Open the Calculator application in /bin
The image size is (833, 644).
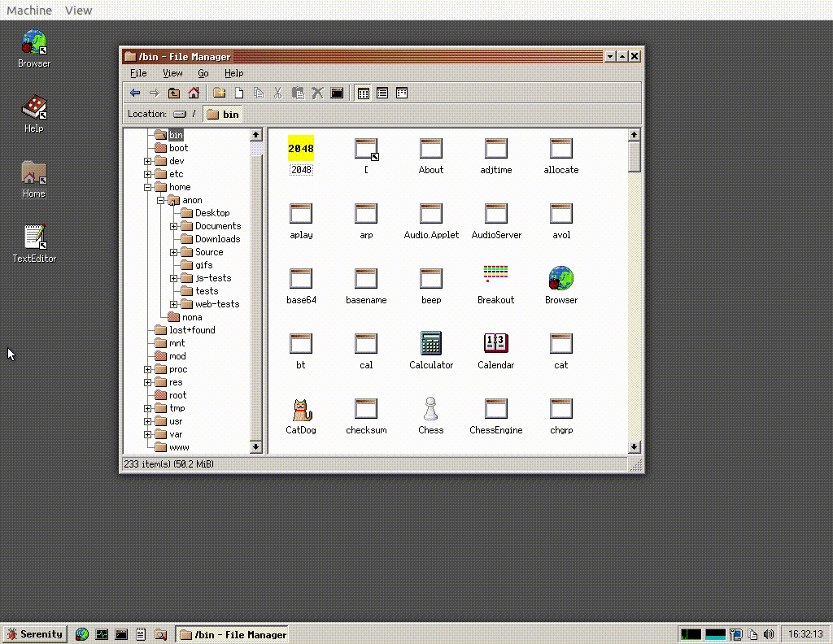tap(430, 342)
